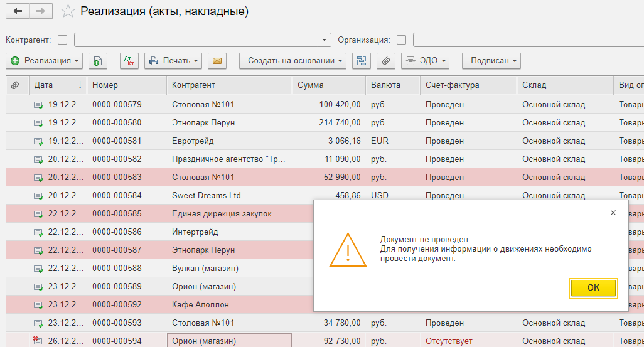This screenshot has width=644, height=347.
Task: Click document icon in row 0000-000585
Action: (x=38, y=215)
